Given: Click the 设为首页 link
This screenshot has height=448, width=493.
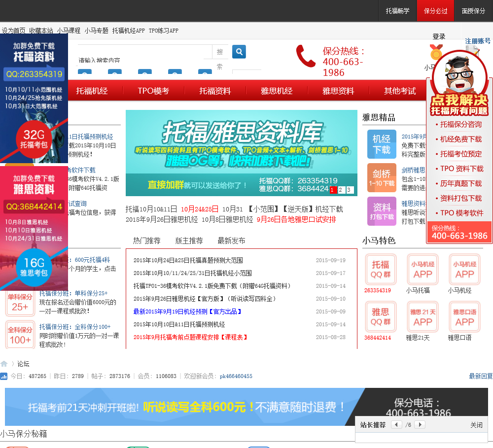Looking at the screenshot, I should [13, 31].
